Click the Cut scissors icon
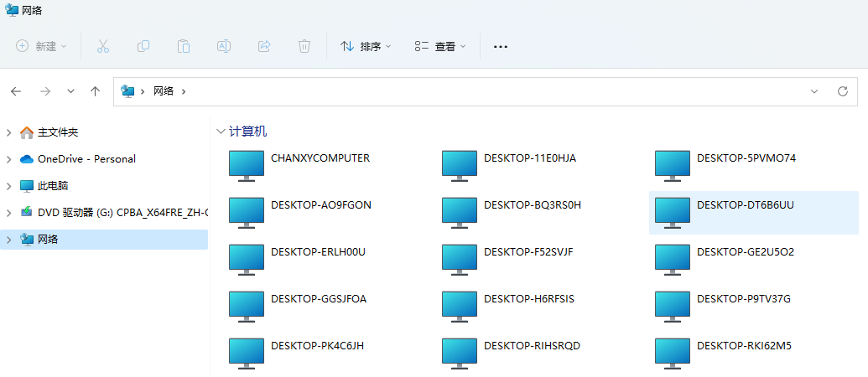This screenshot has height=377, width=868. (x=103, y=46)
